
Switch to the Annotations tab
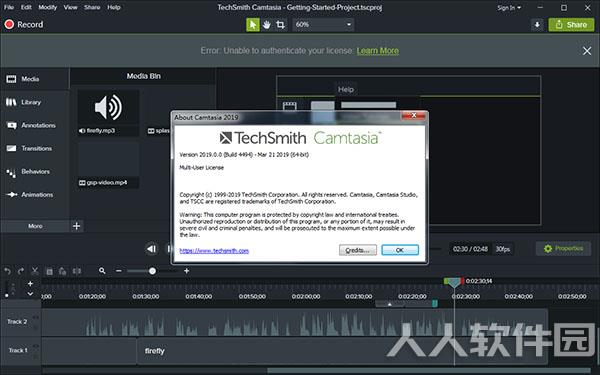[x=34, y=125]
